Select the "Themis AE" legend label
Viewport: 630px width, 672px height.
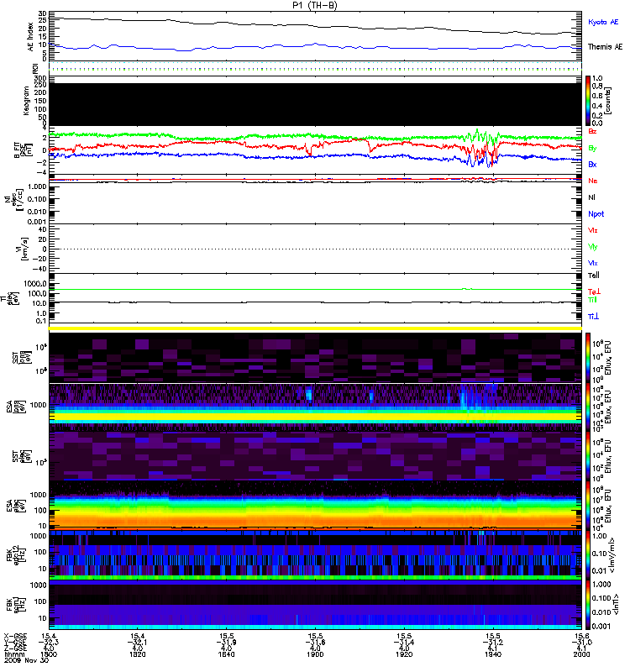click(605, 47)
